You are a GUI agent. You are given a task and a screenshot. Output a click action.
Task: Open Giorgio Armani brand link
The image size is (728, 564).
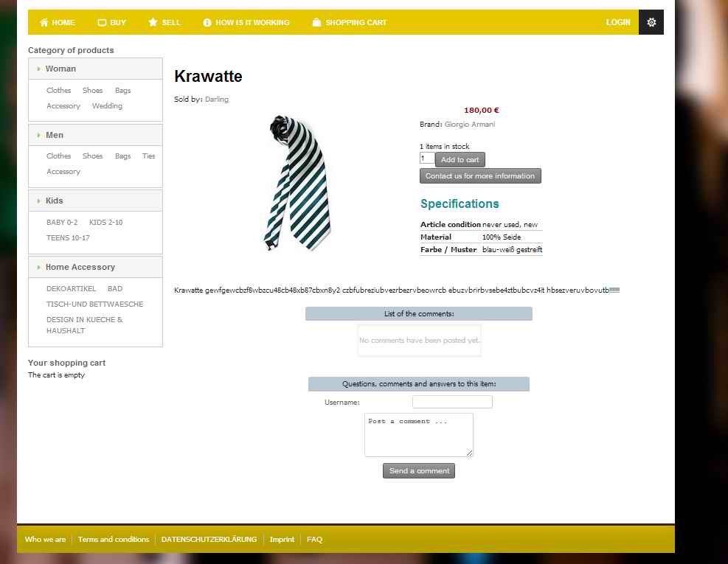[470, 125]
